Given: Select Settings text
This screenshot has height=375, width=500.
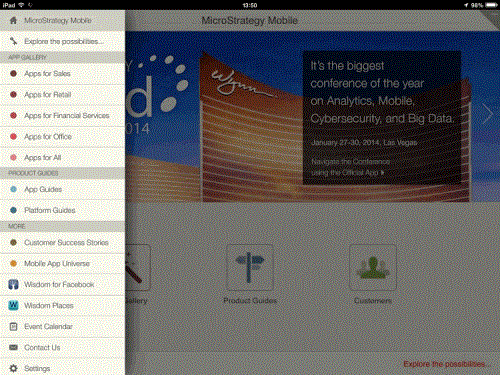Looking at the screenshot, I should [x=37, y=368].
